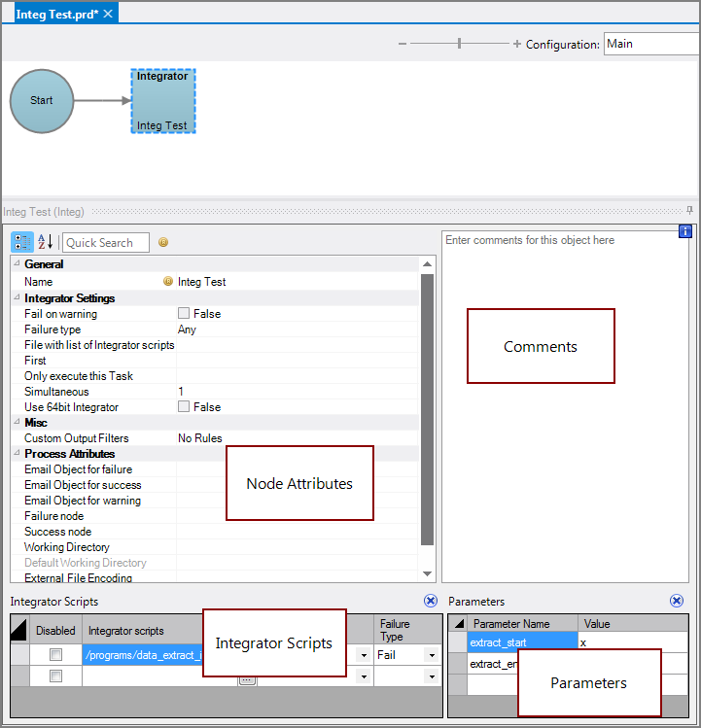Toggle the Use 64bit Integrator checkbox
This screenshot has width=701, height=728.
(184, 406)
